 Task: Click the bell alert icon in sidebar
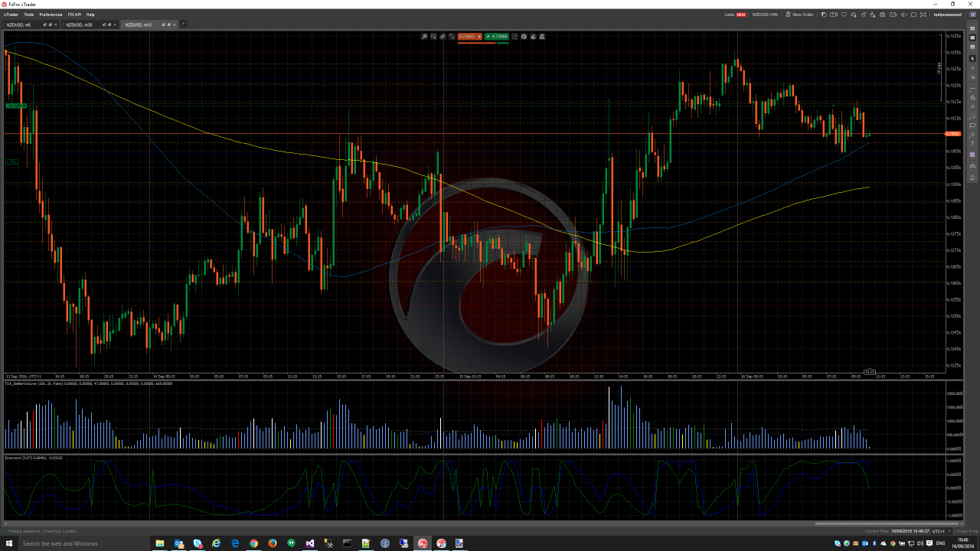click(973, 177)
